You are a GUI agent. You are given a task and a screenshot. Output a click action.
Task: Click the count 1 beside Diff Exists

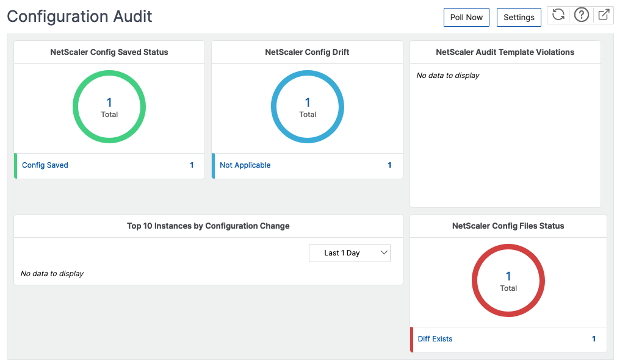[x=594, y=339]
